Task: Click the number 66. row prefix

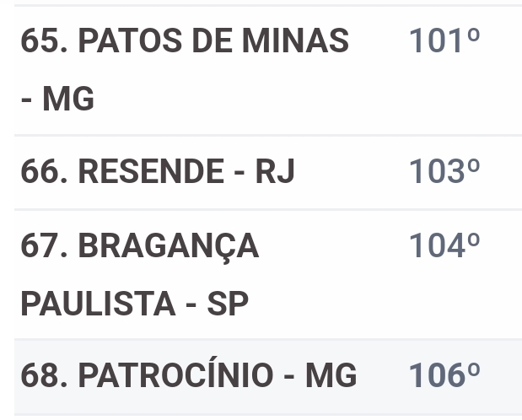Action: coord(43,172)
